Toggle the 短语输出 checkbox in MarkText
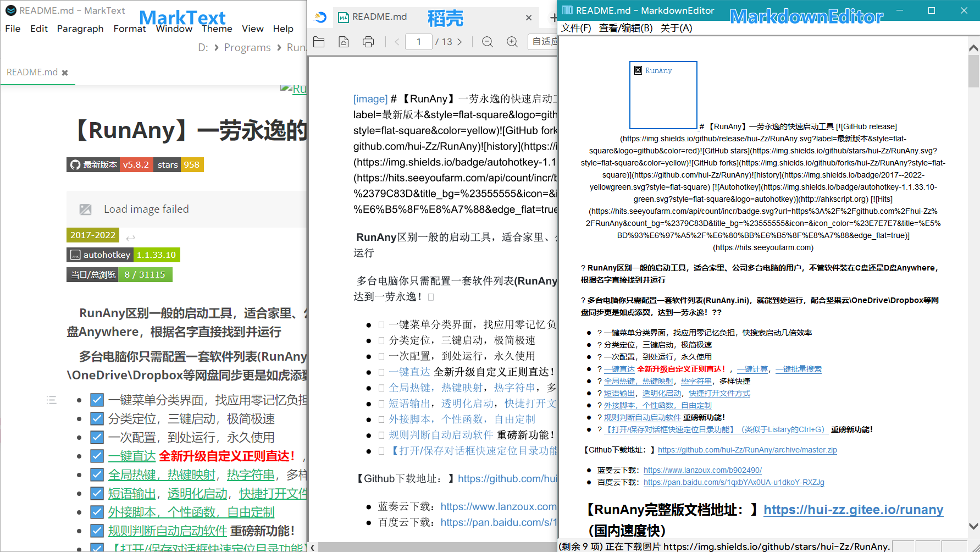The width and height of the screenshot is (980, 552). click(97, 494)
